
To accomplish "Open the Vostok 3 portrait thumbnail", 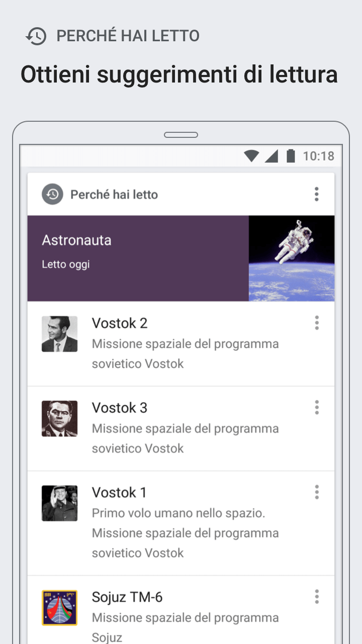I will click(x=59, y=418).
